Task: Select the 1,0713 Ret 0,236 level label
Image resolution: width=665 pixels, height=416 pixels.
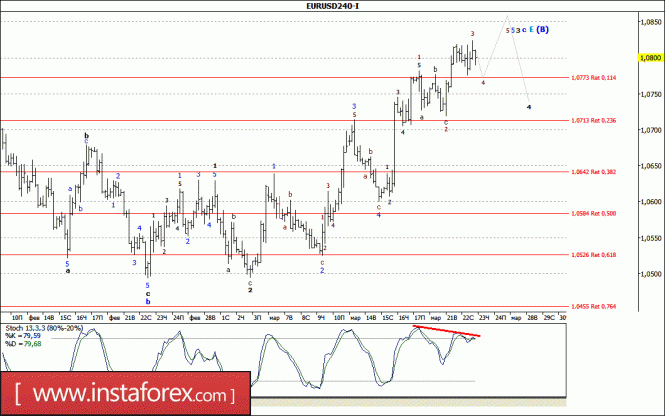Action: tap(594, 120)
